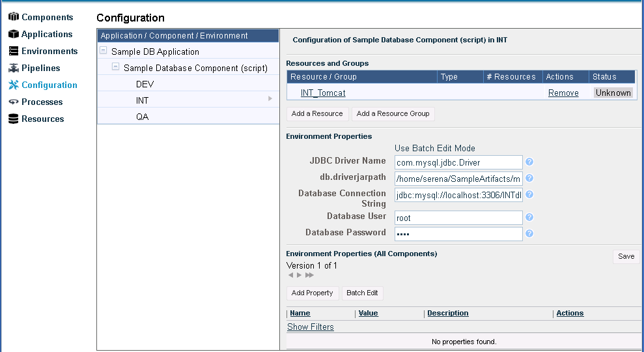Click the Resources database icon
The height and width of the screenshot is (352, 644).
point(13,119)
